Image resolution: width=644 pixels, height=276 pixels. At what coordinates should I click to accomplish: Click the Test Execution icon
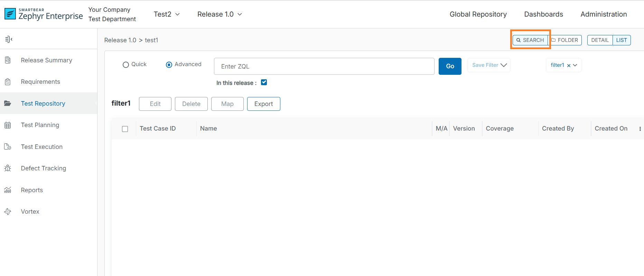pyautogui.click(x=8, y=147)
